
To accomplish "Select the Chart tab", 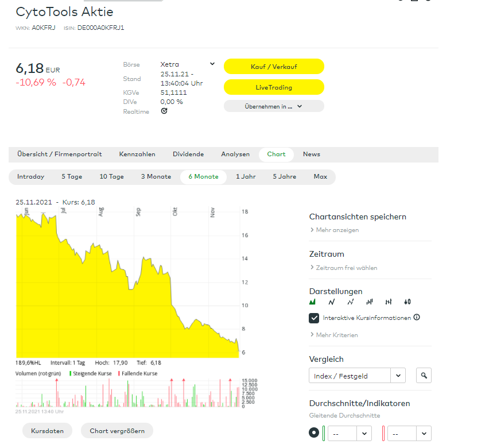I will [x=277, y=155].
